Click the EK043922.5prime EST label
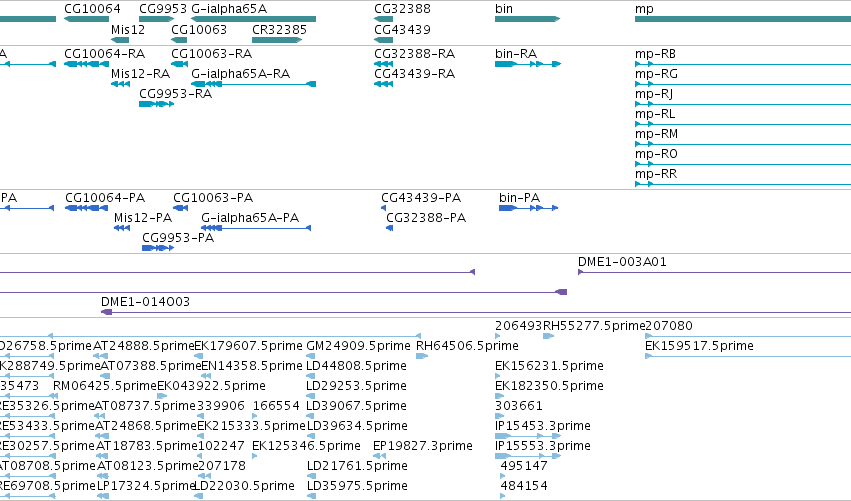The image size is (851, 501). (211, 386)
